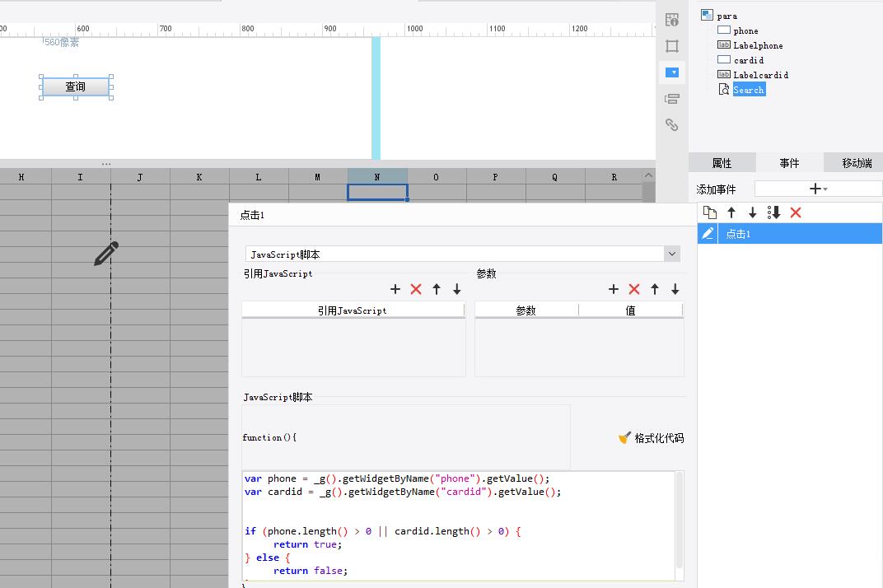The width and height of the screenshot is (883, 588).
Task: Remove a 引用JavaScript entry with the red X
Action: pos(416,289)
